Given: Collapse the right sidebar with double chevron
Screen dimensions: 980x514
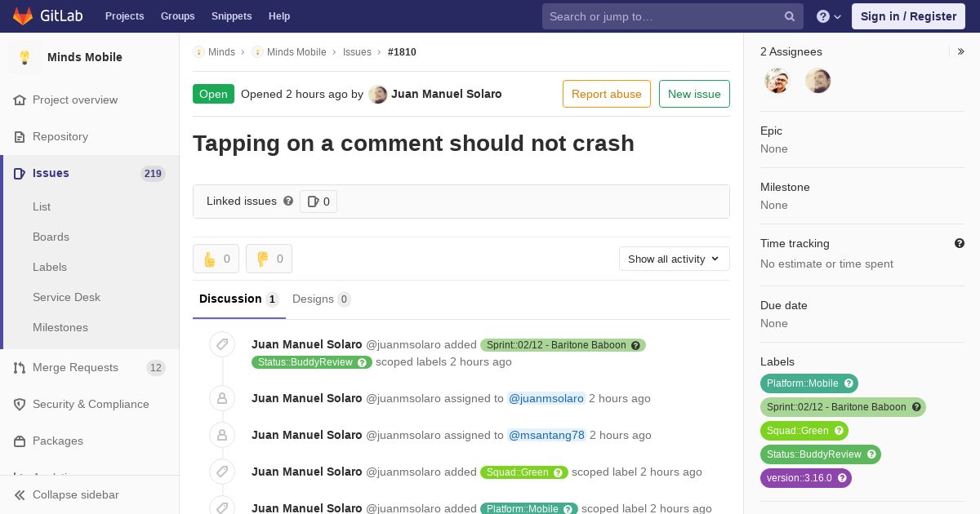Looking at the screenshot, I should pyautogui.click(x=961, y=51).
